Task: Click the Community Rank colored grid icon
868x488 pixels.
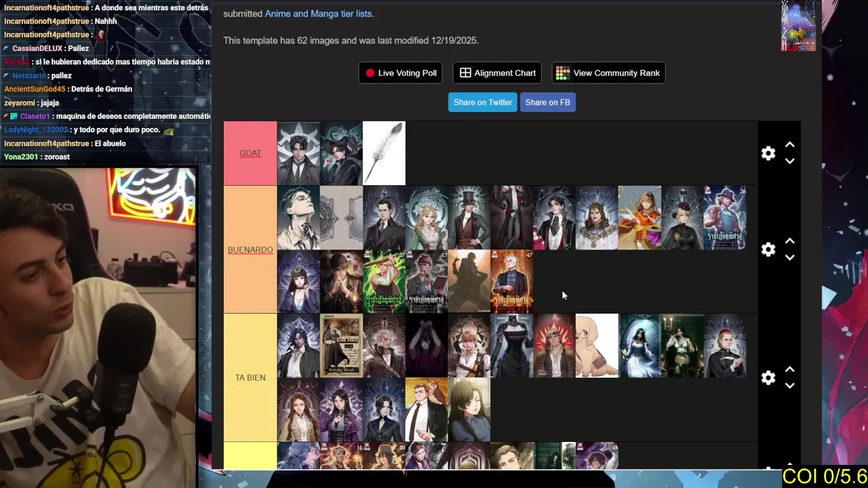Action: 562,73
